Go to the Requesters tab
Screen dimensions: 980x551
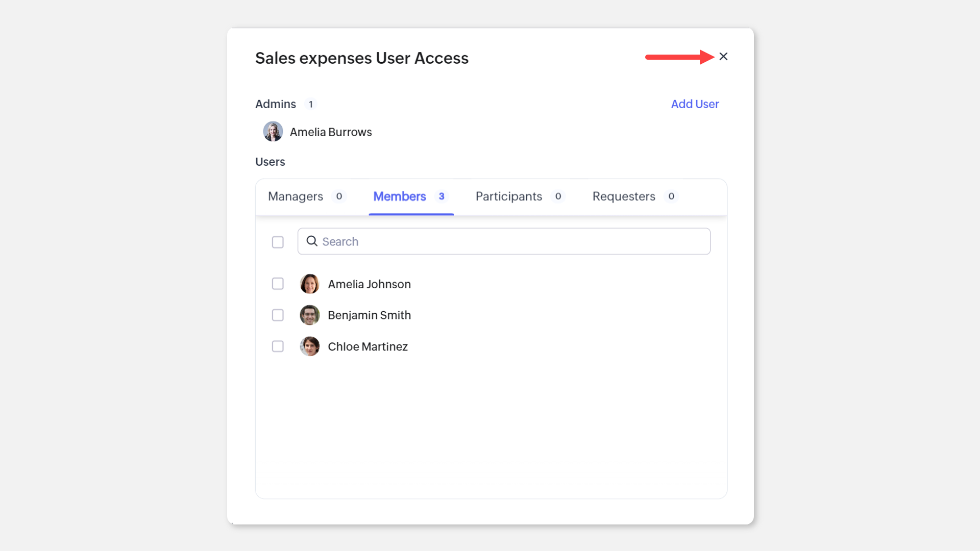624,196
